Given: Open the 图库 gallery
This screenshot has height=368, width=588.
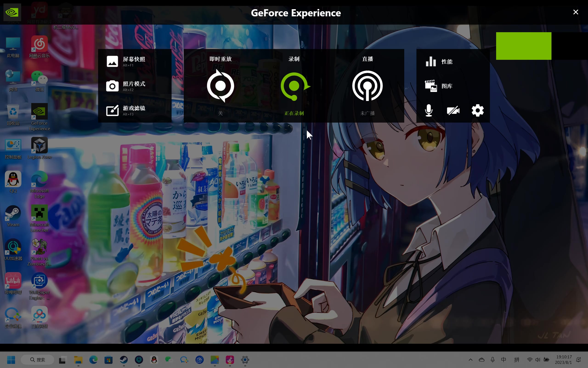Looking at the screenshot, I should tap(439, 86).
